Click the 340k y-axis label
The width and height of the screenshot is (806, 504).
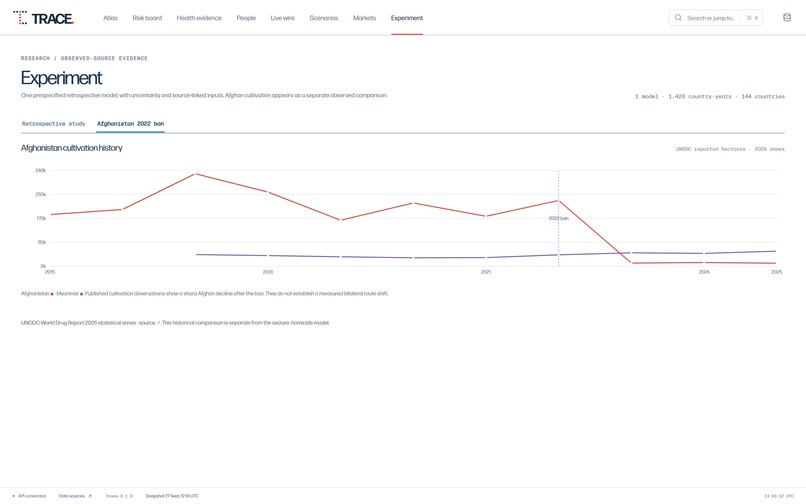coord(41,170)
